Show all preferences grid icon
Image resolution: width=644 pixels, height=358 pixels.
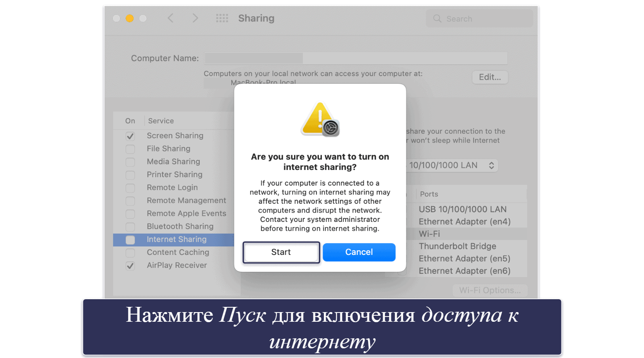pyautogui.click(x=222, y=18)
